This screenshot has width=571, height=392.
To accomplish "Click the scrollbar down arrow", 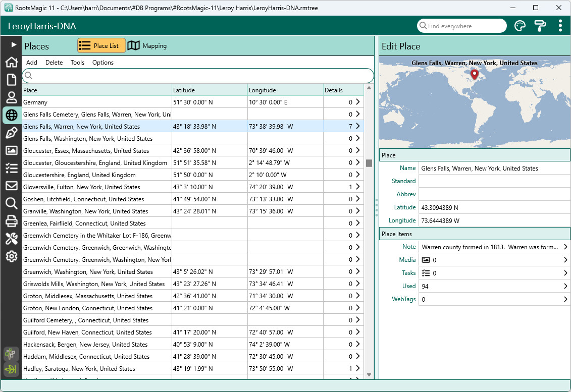I will [369, 374].
